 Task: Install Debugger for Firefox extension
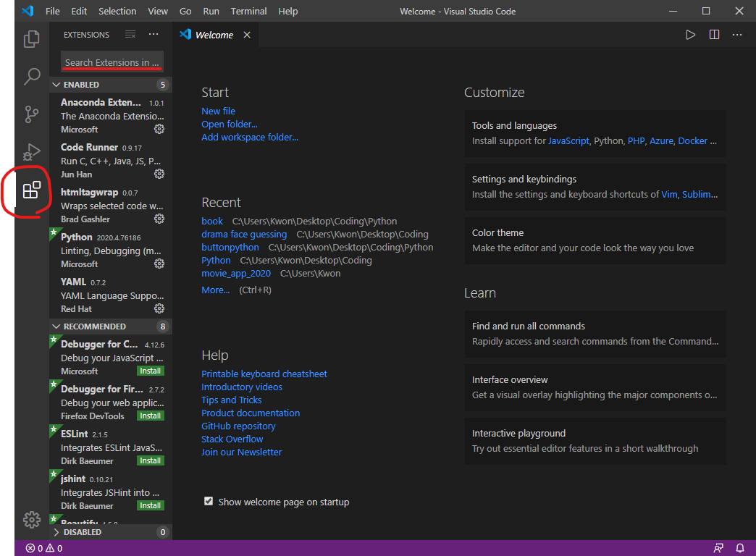coord(151,416)
